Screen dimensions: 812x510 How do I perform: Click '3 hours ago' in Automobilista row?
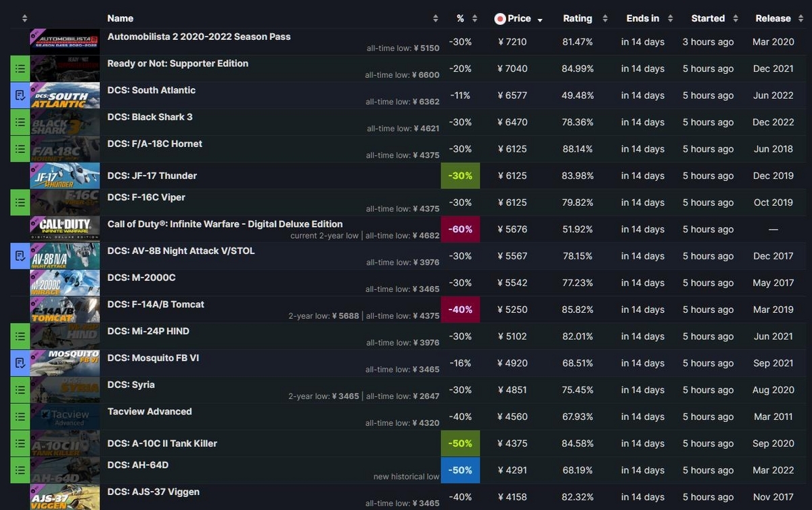[708, 42]
